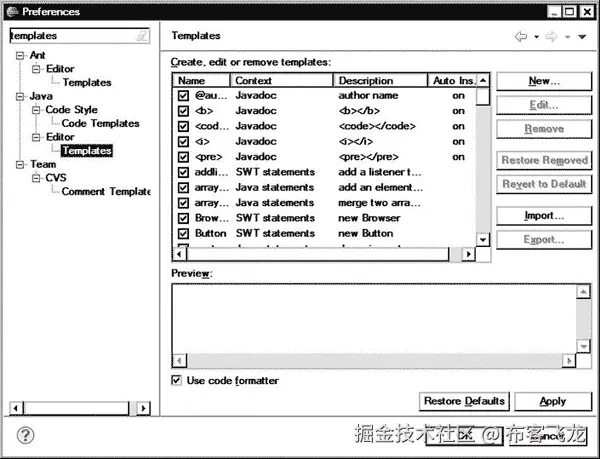Click the Revert to Default button
The width and height of the screenshot is (600, 459).
pyautogui.click(x=544, y=184)
